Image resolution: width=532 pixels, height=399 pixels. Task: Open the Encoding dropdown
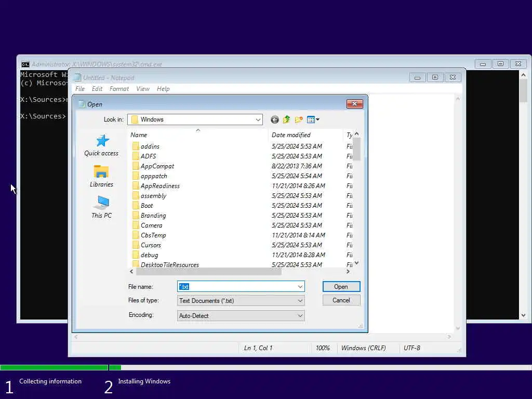click(241, 315)
